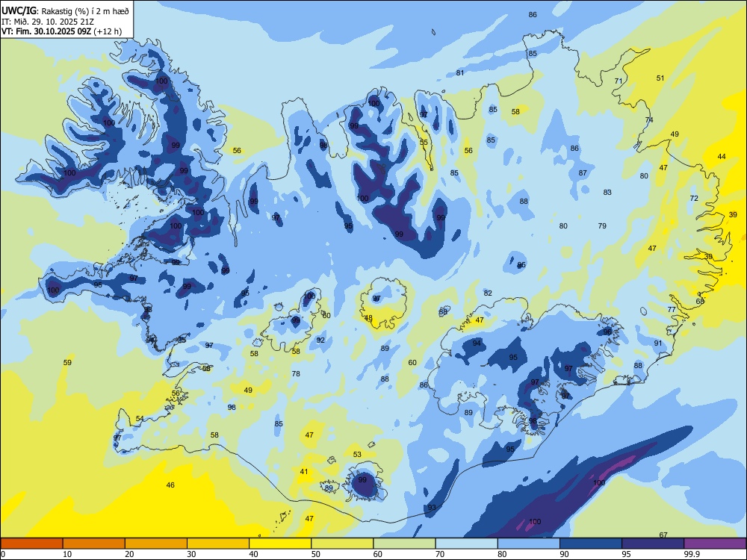
Task: Pick the purple legend swatch above 99.9
Action: [715, 544]
